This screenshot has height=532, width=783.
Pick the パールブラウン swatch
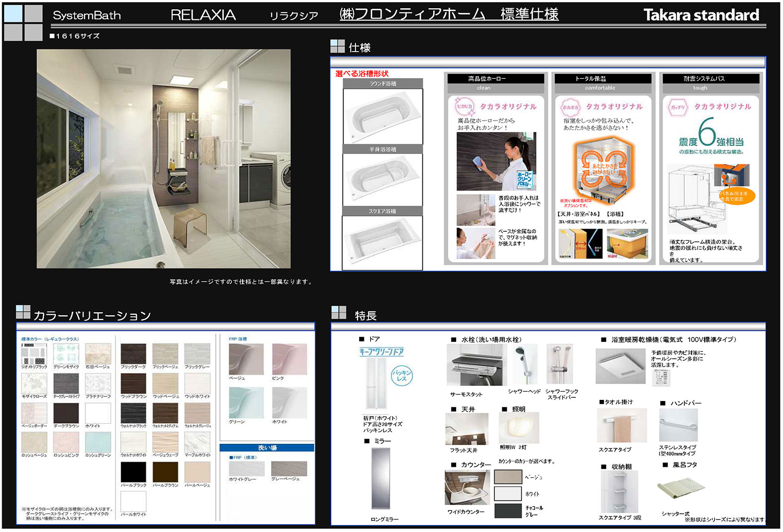165,472
